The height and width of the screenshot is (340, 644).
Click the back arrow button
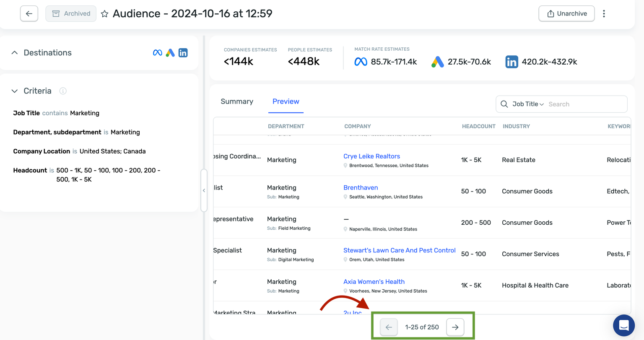29,14
